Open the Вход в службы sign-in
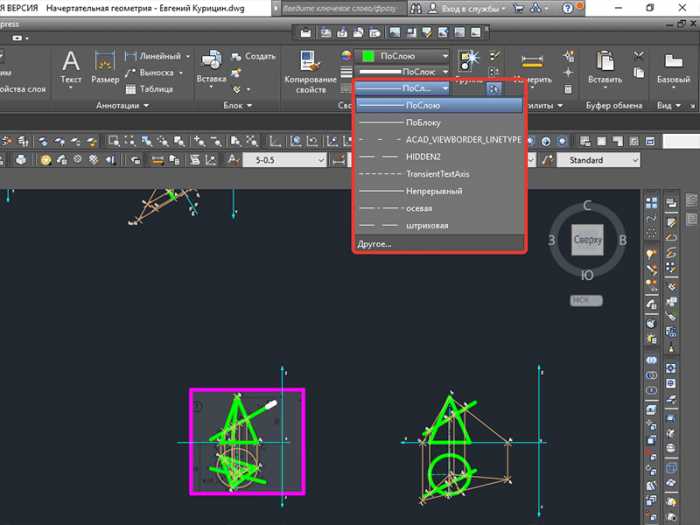700x525 pixels. (x=468, y=7)
